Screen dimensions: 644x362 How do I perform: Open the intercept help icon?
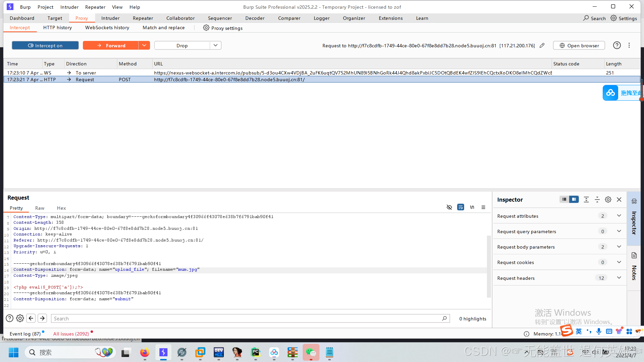[617, 45]
